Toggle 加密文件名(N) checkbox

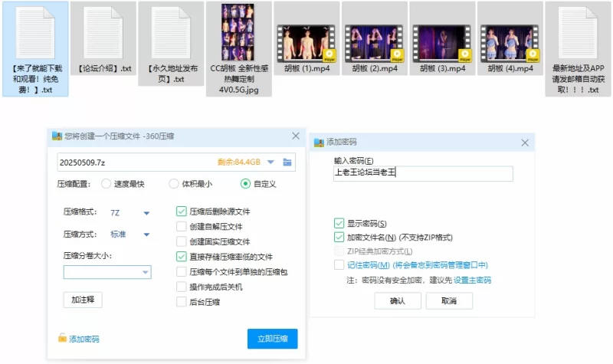point(339,237)
